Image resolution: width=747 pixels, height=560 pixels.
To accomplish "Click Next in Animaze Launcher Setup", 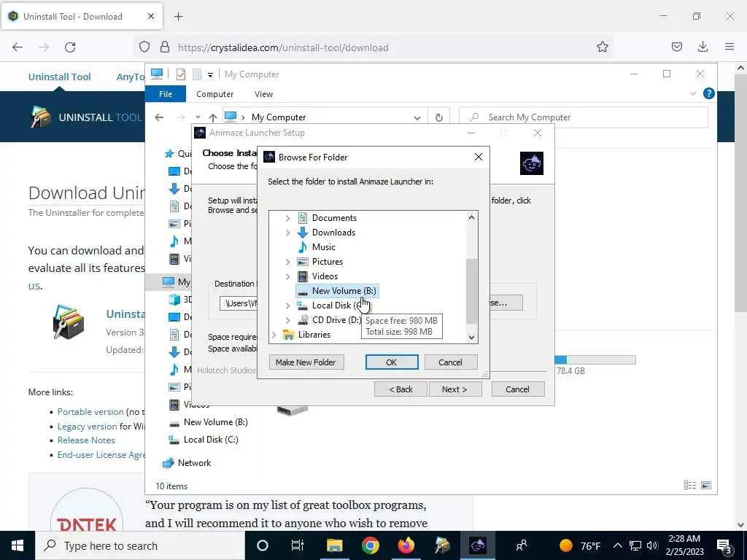I will click(x=455, y=389).
